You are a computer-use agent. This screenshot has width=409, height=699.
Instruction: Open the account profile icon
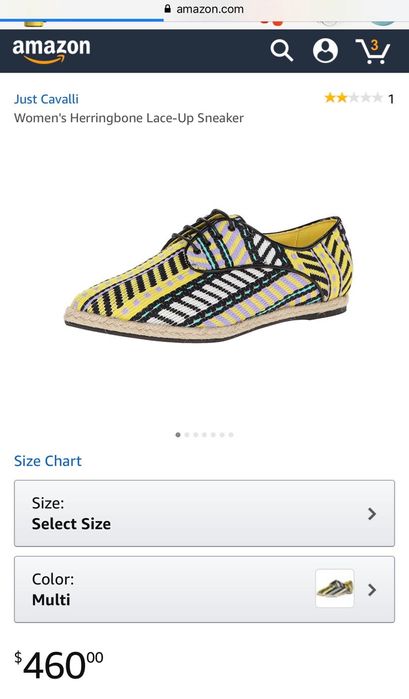pyautogui.click(x=325, y=50)
